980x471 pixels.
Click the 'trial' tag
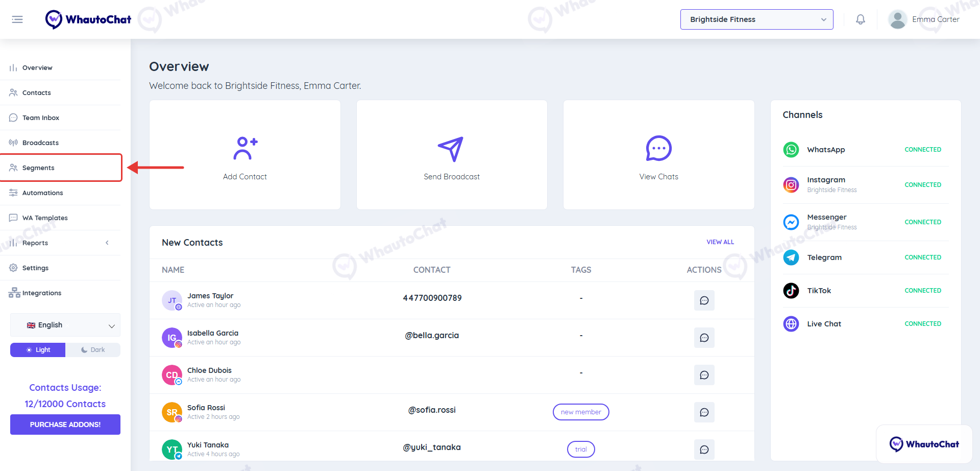[x=581, y=450]
